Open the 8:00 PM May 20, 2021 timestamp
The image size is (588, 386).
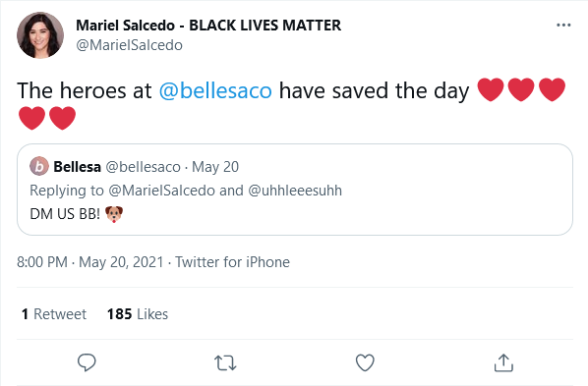pos(90,262)
